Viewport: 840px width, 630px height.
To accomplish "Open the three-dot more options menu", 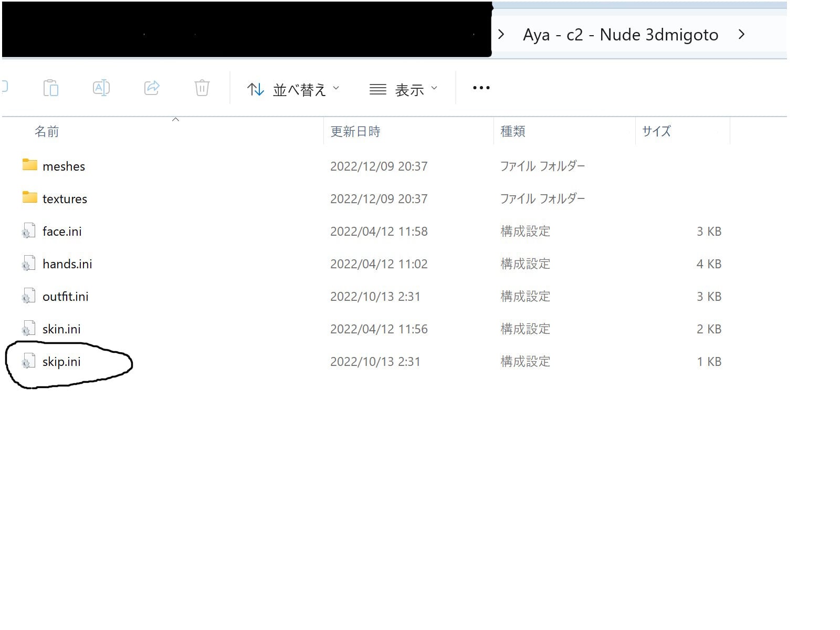I will [x=481, y=88].
